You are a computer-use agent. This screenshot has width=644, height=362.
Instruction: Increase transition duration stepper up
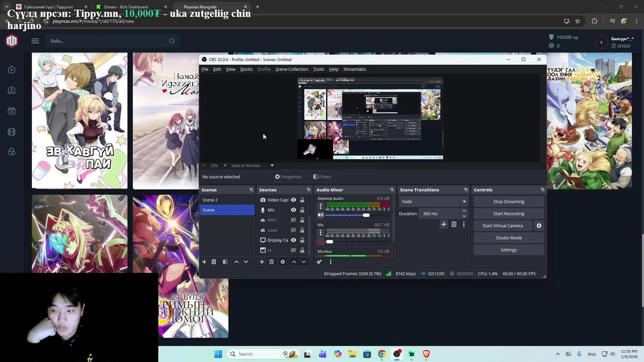[x=464, y=211]
